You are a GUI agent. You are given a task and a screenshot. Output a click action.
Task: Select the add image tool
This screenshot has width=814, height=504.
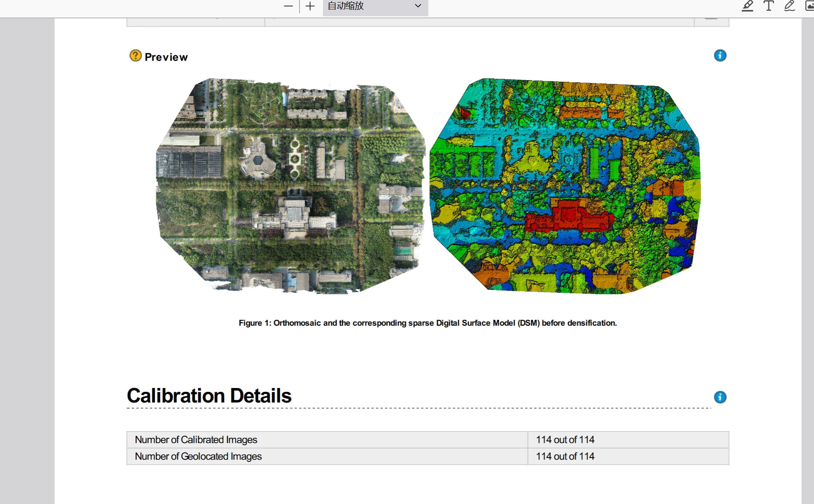point(809,6)
